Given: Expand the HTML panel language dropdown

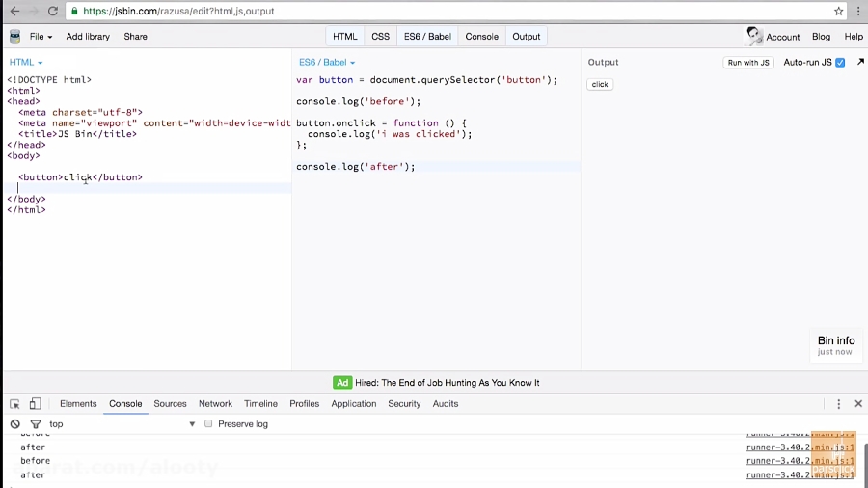Looking at the screenshot, I should [26, 63].
